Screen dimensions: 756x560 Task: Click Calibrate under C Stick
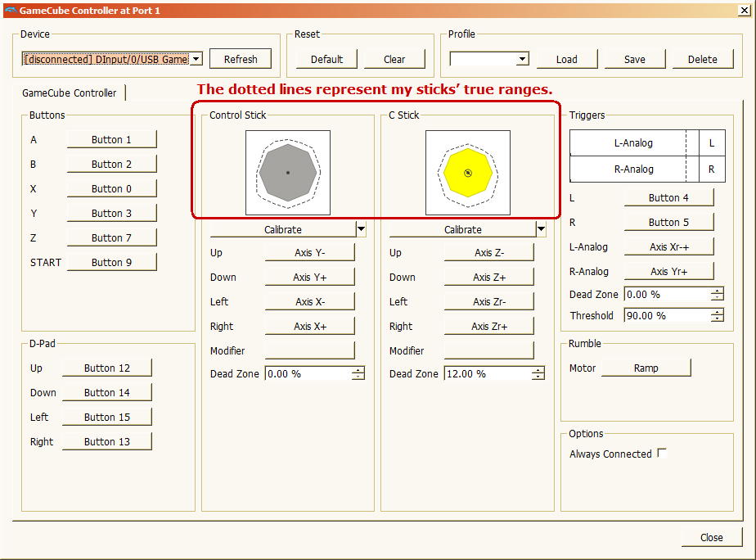point(463,229)
